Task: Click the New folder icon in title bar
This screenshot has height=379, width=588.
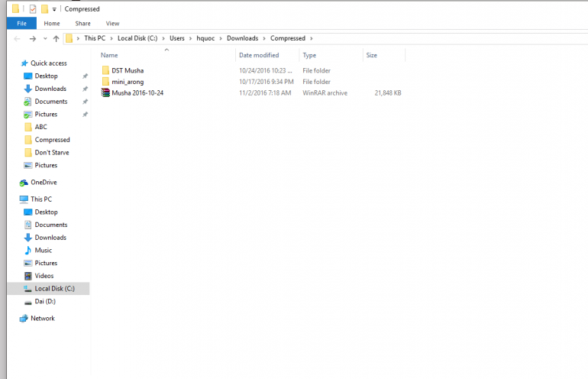Action: (44, 9)
